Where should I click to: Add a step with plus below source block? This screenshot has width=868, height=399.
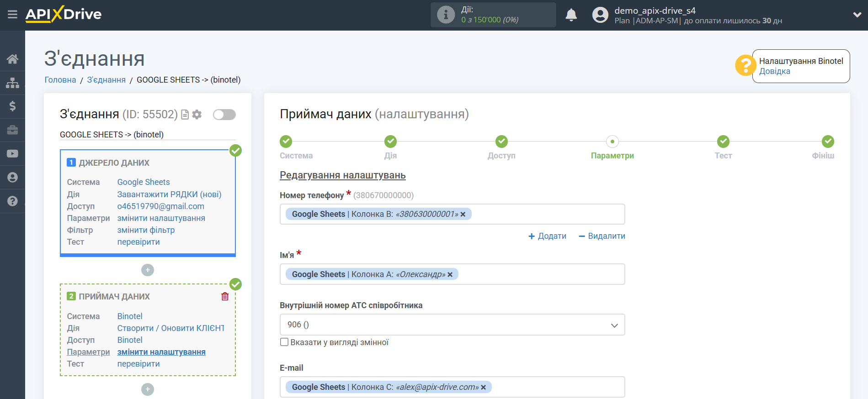pyautogui.click(x=148, y=270)
